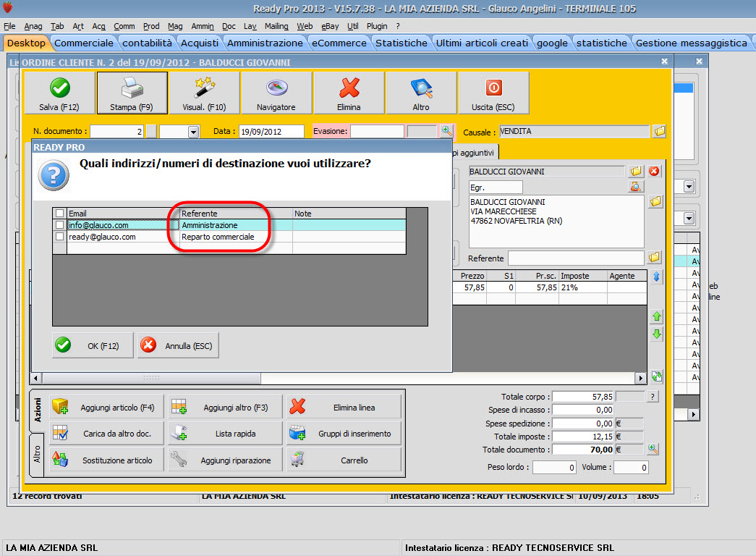Open the Anag menu
756x556 pixels.
pyautogui.click(x=33, y=26)
